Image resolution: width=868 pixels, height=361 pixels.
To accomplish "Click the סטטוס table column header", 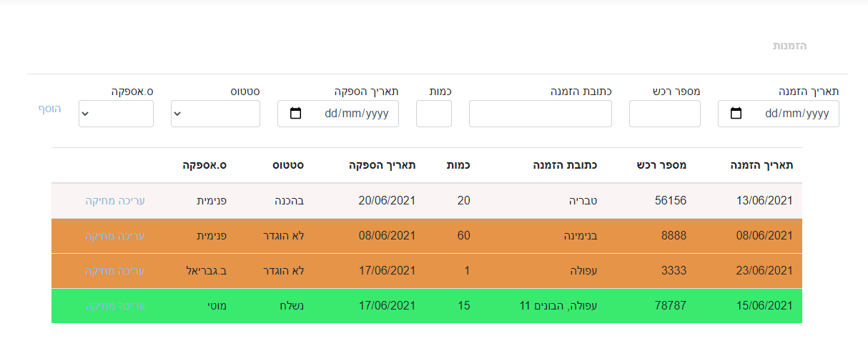I will pos(288,165).
